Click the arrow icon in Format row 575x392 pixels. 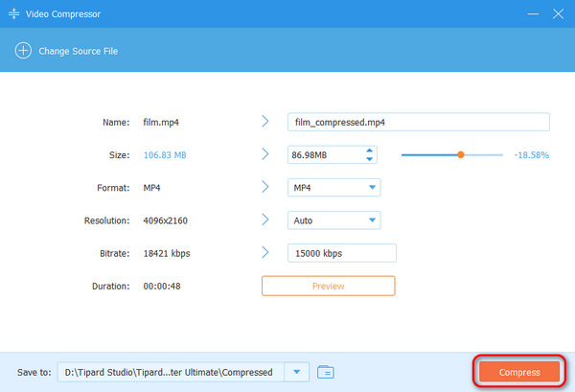coord(265,187)
